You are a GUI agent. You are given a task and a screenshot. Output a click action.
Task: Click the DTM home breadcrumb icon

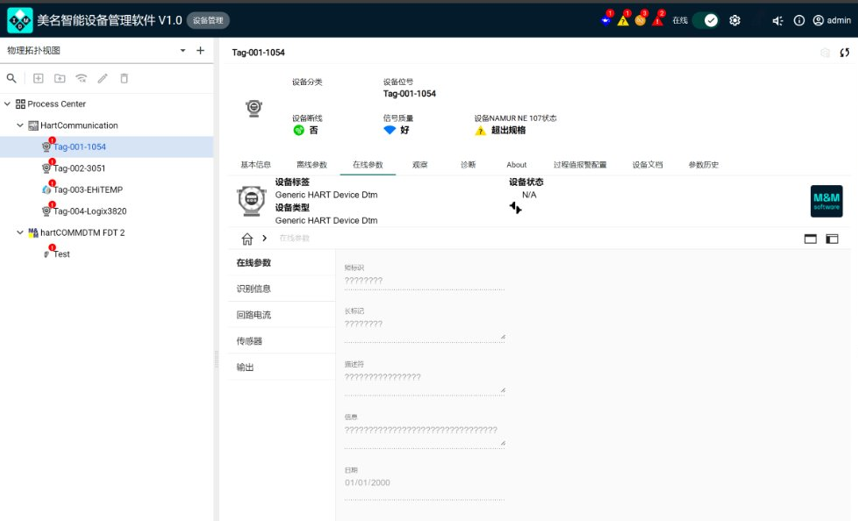coord(247,239)
